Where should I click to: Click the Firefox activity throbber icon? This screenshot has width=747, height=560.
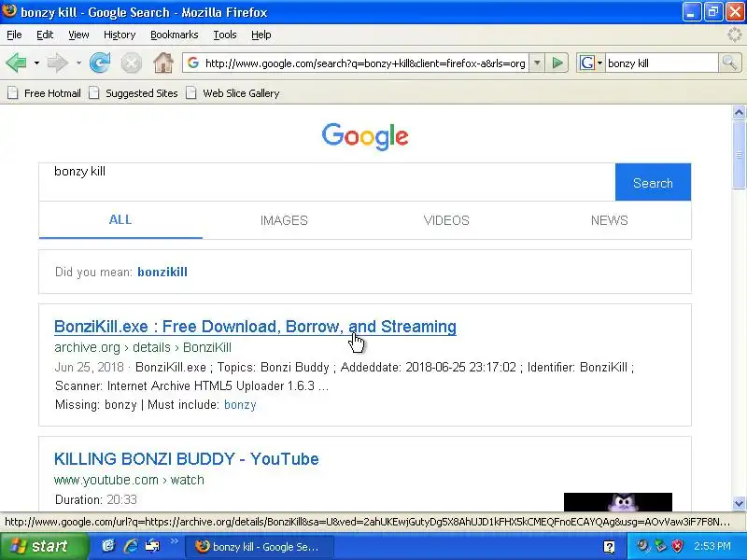pos(734,35)
